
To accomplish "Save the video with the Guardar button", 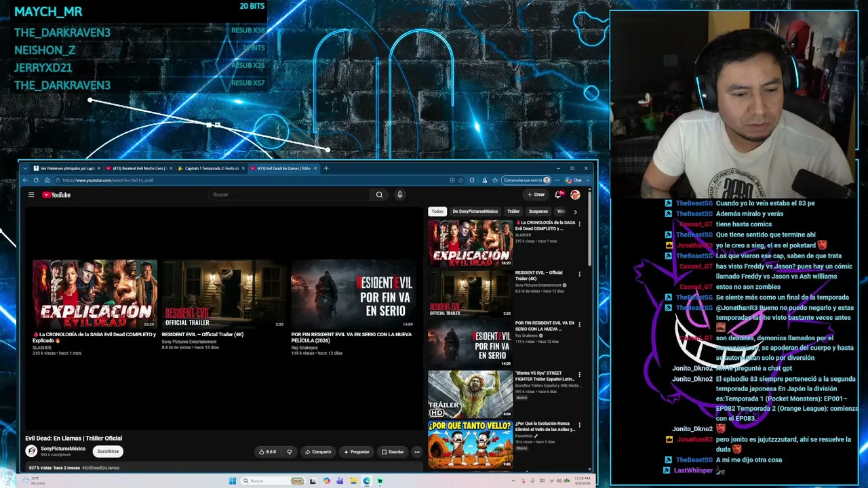I will pos(393,451).
